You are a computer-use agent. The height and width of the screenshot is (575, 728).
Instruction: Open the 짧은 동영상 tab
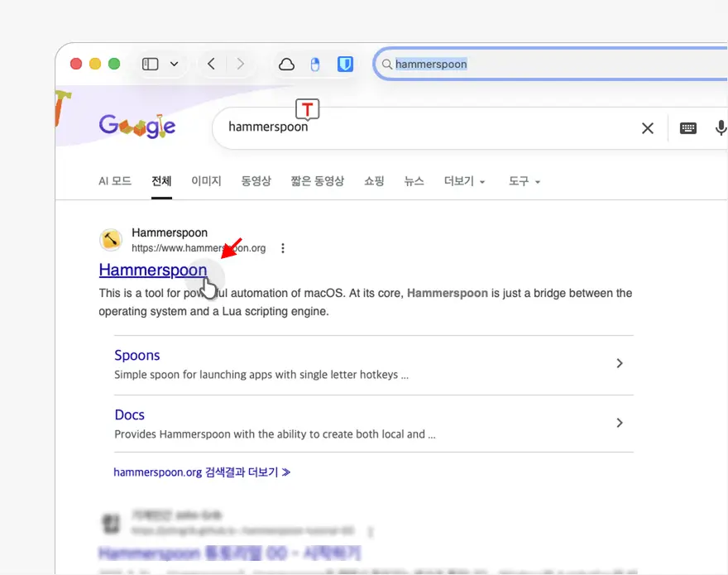tap(317, 181)
